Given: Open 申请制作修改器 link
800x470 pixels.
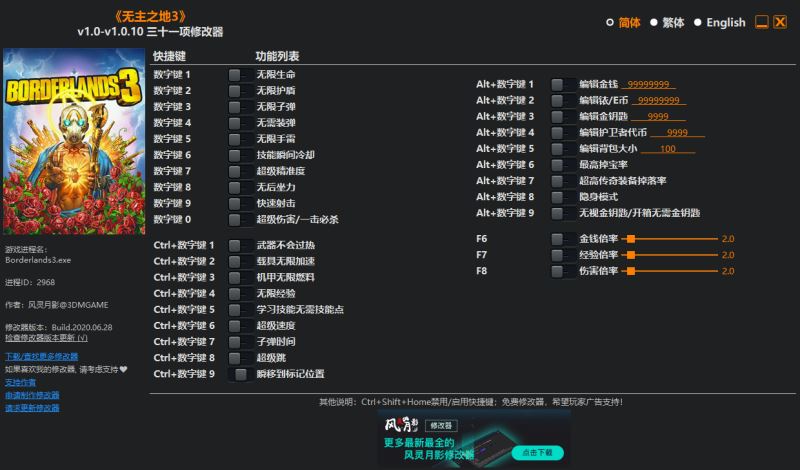Looking at the screenshot, I should pyautogui.click(x=32, y=395).
